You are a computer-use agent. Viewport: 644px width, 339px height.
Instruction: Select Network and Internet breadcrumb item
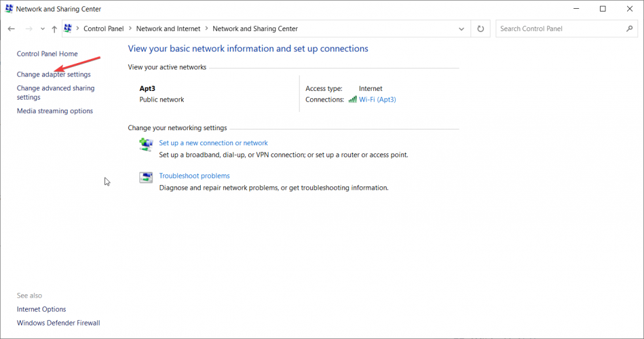click(168, 29)
